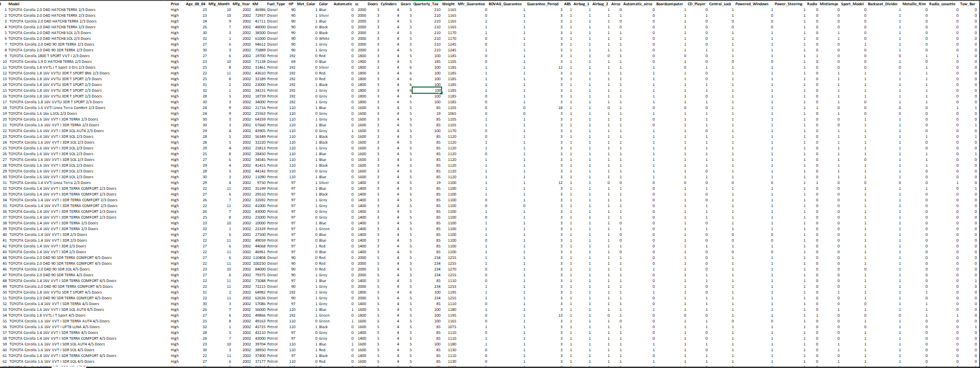Select the Cylinders header cell
Viewport: 980px width, 368px height.
pyautogui.click(x=389, y=4)
